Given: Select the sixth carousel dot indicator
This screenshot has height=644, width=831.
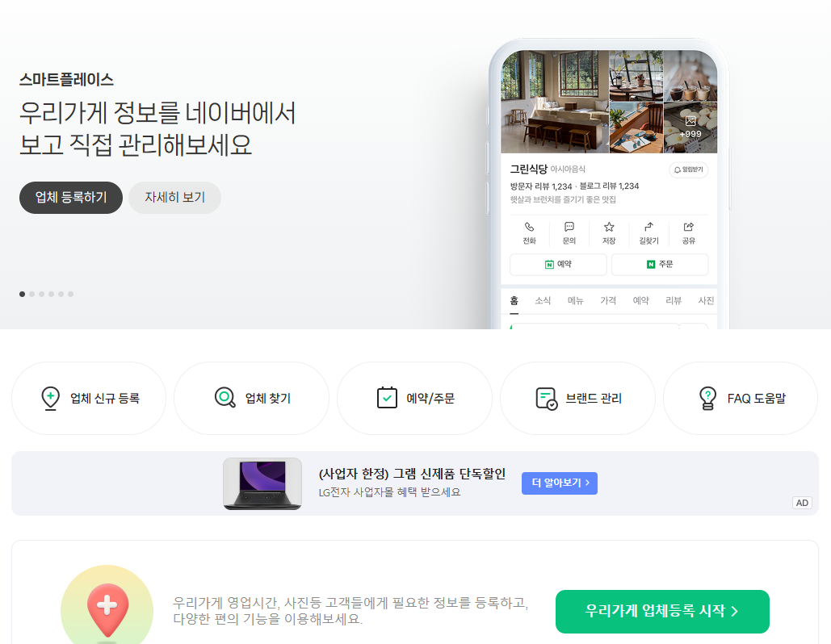Looking at the screenshot, I should (70, 294).
